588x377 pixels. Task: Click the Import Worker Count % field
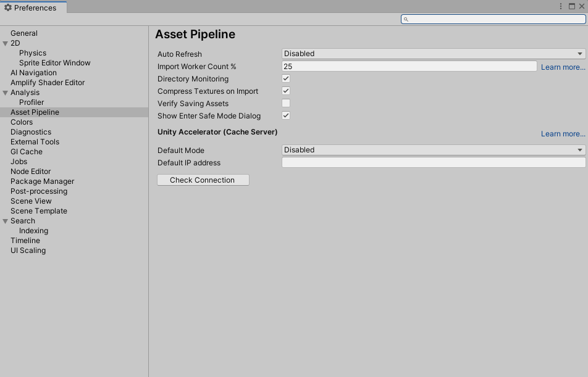click(x=409, y=66)
